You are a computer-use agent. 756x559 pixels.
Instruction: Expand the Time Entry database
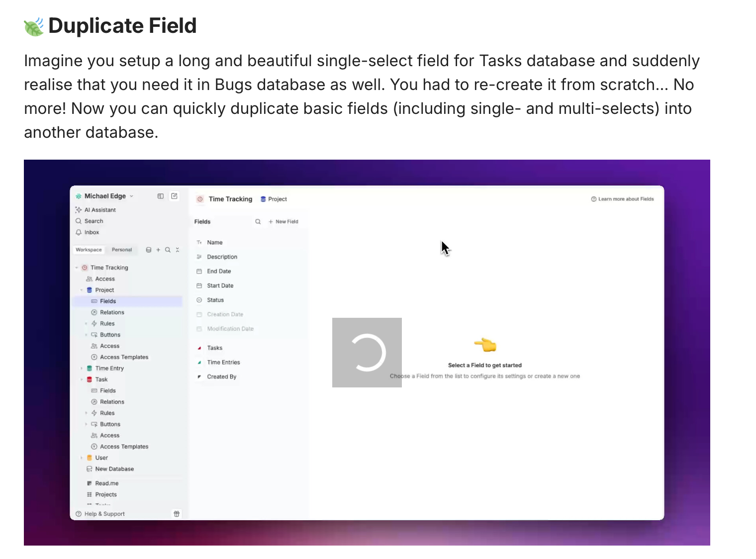(82, 369)
